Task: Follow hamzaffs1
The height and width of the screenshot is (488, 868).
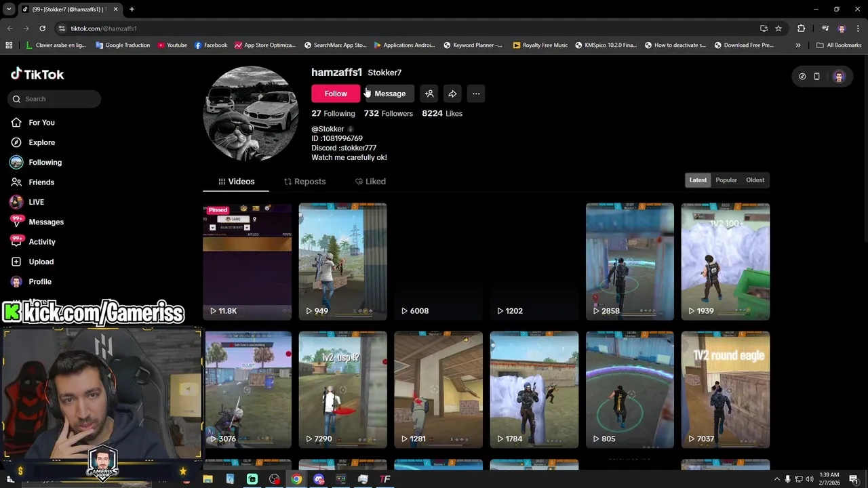Action: [x=336, y=94]
